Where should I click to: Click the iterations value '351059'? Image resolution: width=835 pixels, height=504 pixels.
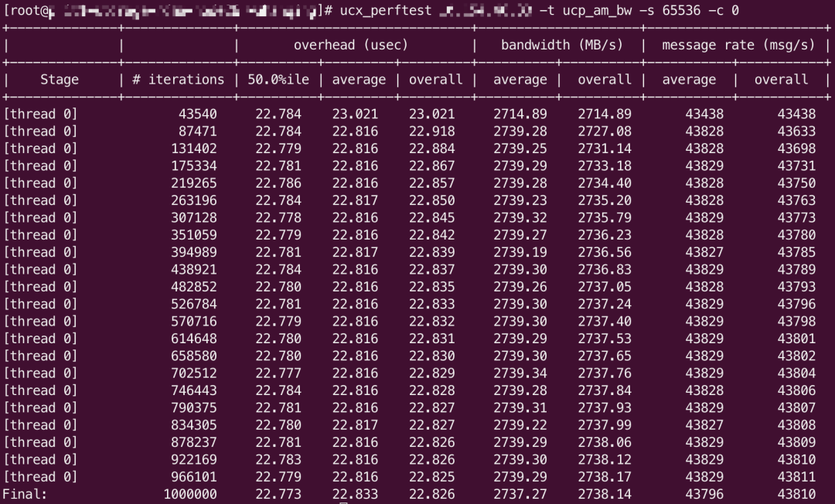194,235
